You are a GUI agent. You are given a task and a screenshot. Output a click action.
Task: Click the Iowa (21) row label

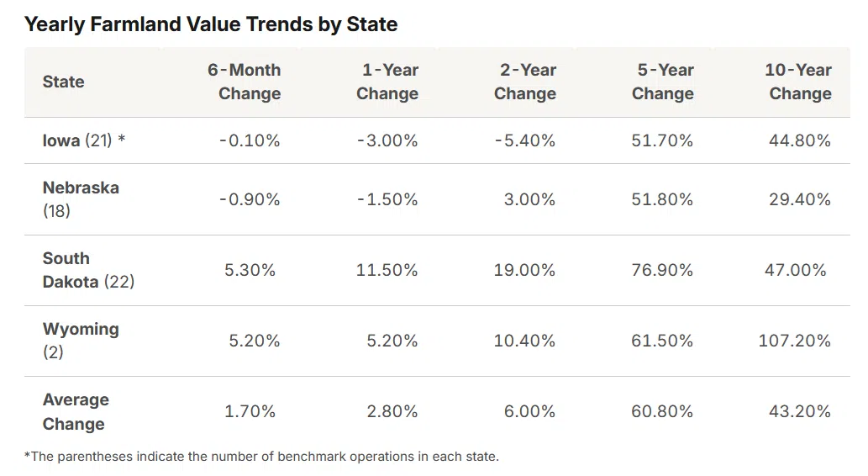(x=84, y=140)
